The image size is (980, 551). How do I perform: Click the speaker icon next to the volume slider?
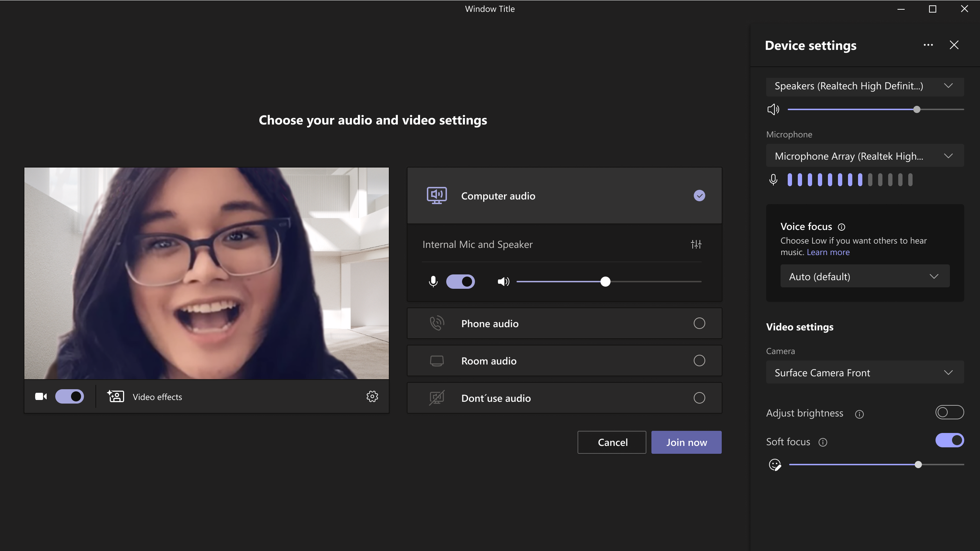(503, 282)
